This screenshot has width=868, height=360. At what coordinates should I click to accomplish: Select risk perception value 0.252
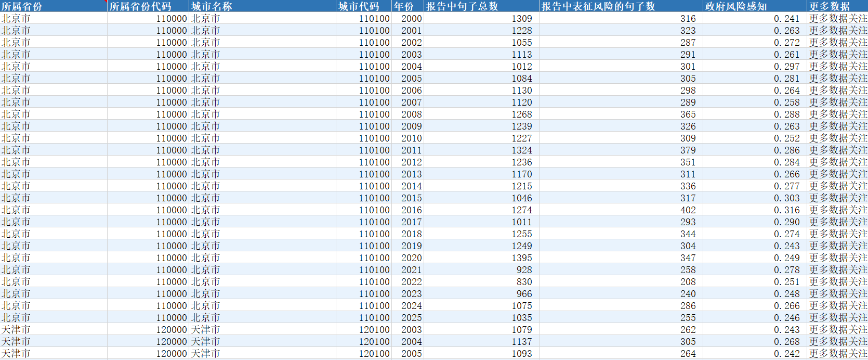[787, 138]
